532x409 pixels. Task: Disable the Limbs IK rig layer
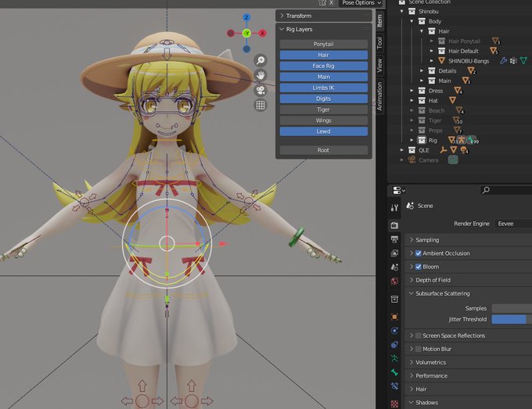(x=323, y=88)
